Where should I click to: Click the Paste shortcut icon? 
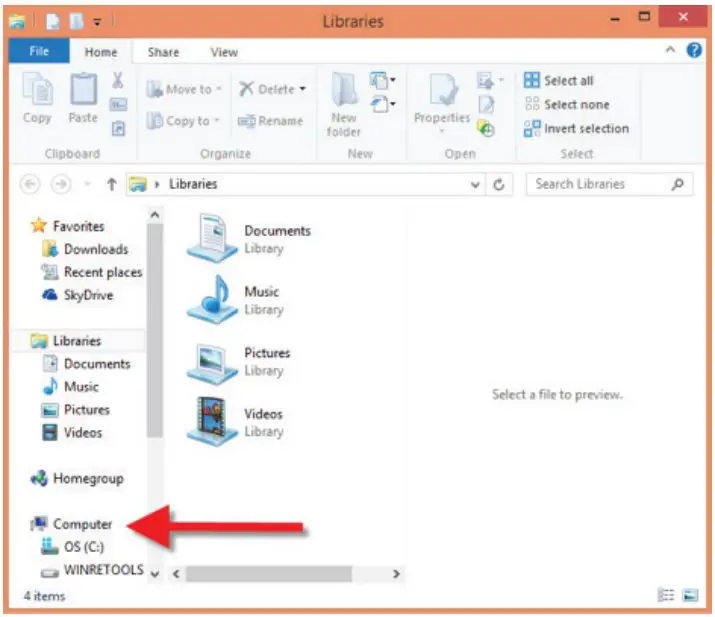[118, 129]
